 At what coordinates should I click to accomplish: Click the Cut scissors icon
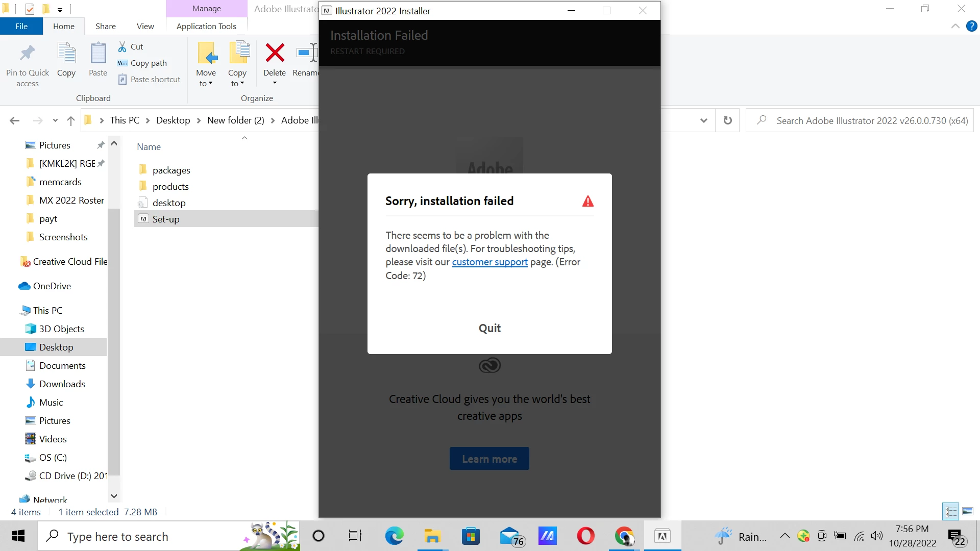tap(122, 46)
